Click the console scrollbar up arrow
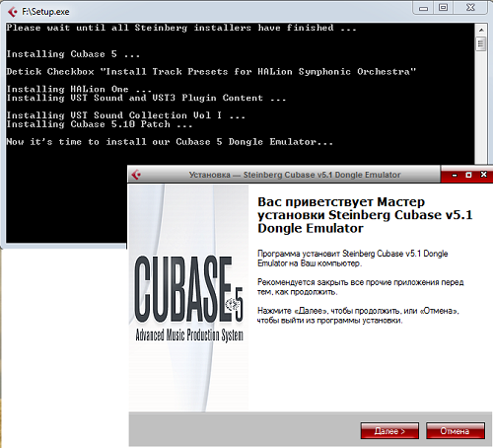Screen dimensions: 493x448 click(x=481, y=30)
